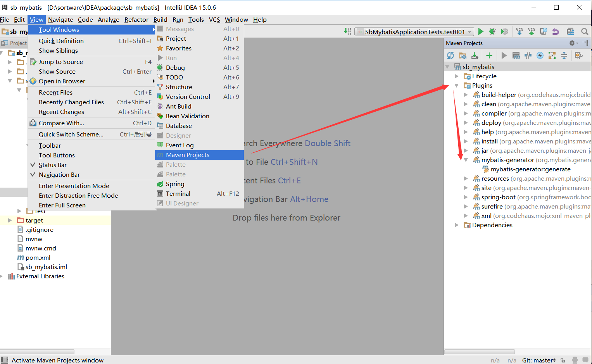Viewport: 592px width, 364px height.
Task: Click the hector inspector status icon
Action: (575, 360)
